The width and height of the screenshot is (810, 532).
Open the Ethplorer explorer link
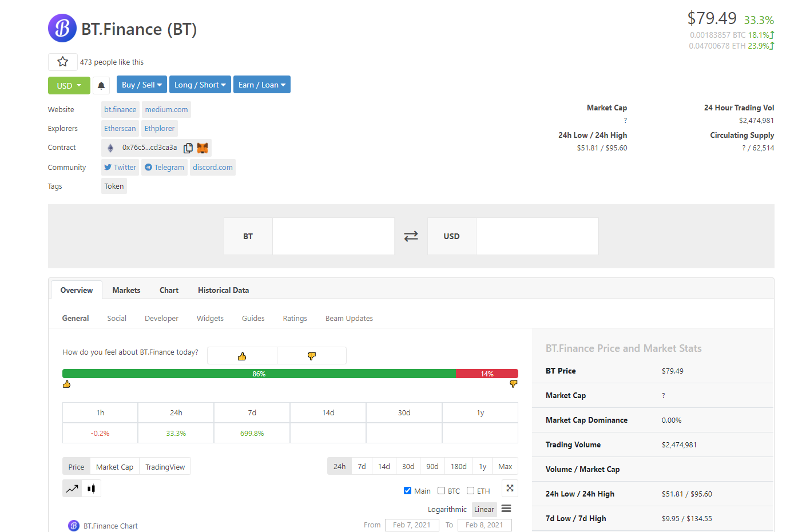pyautogui.click(x=160, y=129)
